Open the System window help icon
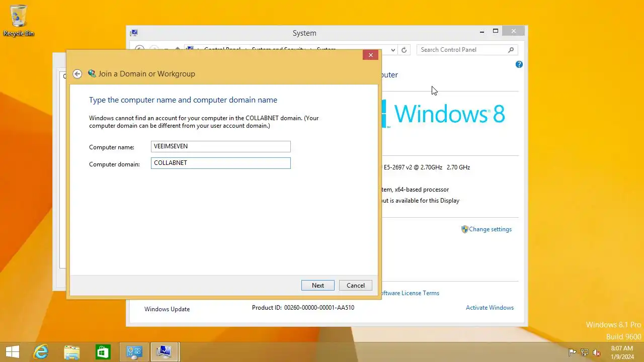Viewport: 644px width, 362px height. point(519,64)
